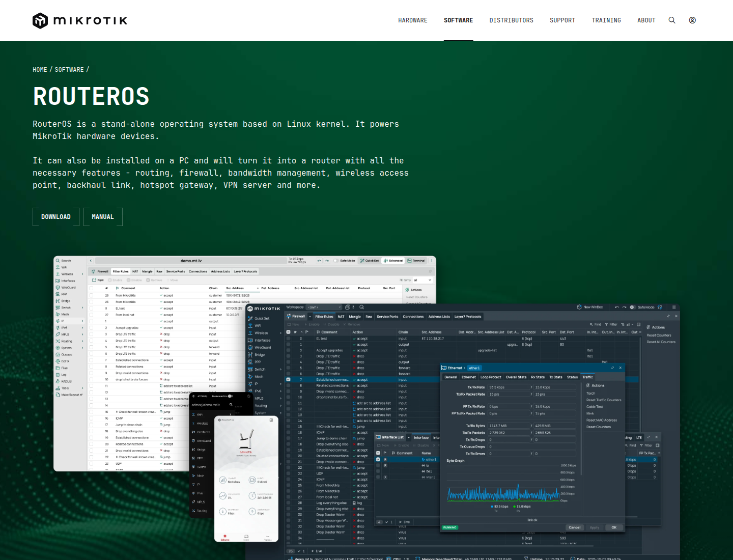The height and width of the screenshot is (560, 733).
Task: Click the Advanced mode button in the light window
Action: (393, 261)
